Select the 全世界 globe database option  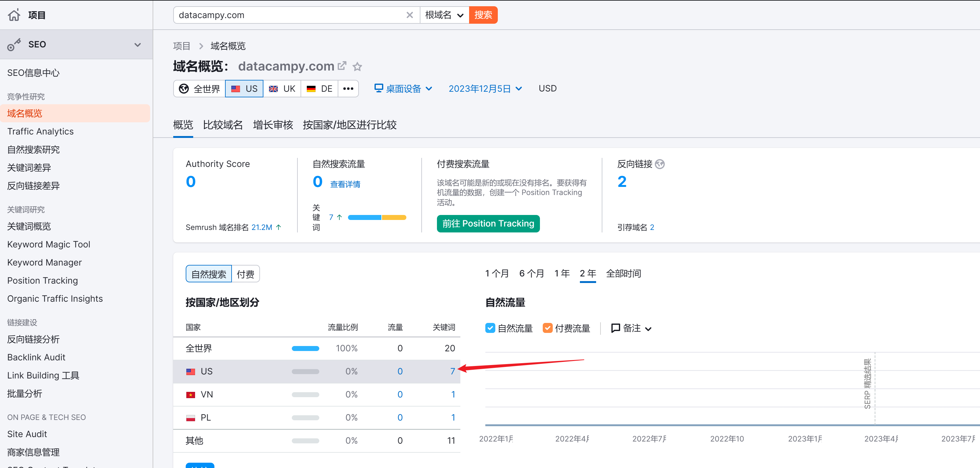[x=200, y=89]
